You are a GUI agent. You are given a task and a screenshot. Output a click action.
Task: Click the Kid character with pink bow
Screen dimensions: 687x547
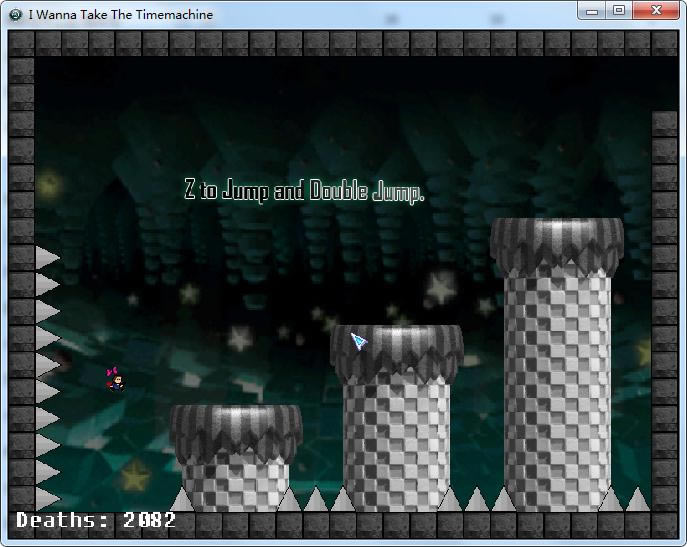click(x=116, y=378)
